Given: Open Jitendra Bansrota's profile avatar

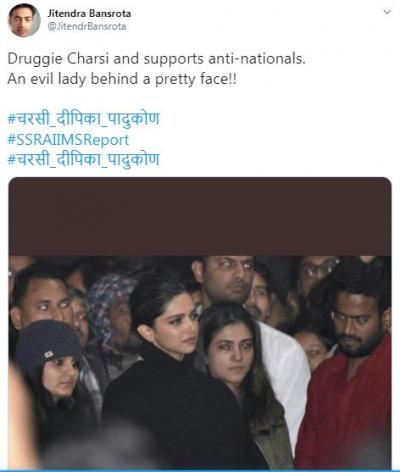Looking at the screenshot, I should (x=24, y=21).
